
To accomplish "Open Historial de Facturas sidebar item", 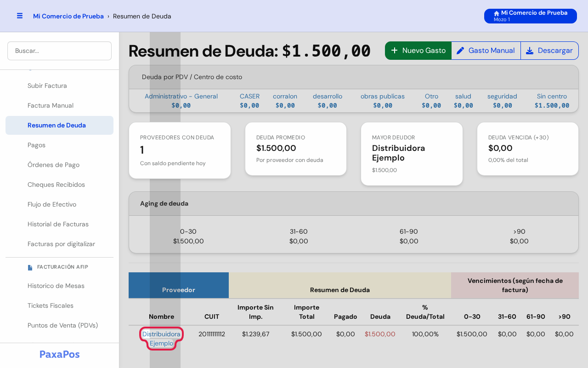I will 59,224.
